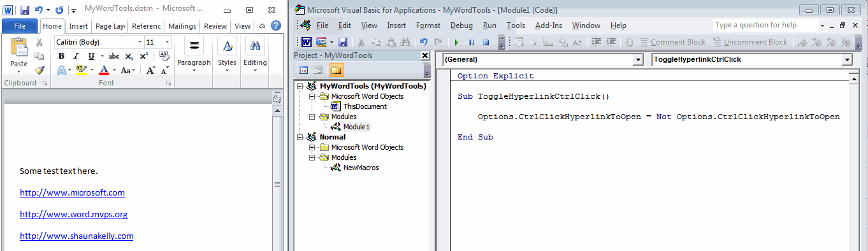Image resolution: width=868 pixels, height=251 pixels.
Task: Toggle Bold formatting in Word
Action: (x=62, y=56)
